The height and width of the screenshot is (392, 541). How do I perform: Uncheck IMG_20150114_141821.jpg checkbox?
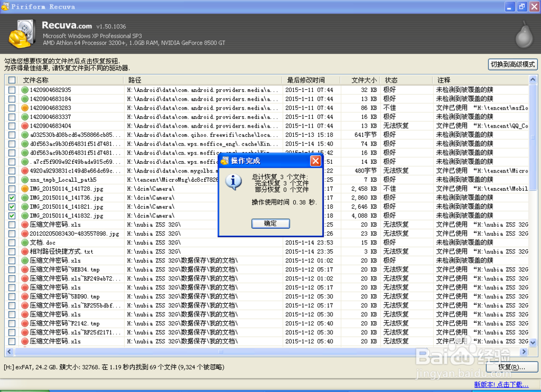(x=12, y=207)
